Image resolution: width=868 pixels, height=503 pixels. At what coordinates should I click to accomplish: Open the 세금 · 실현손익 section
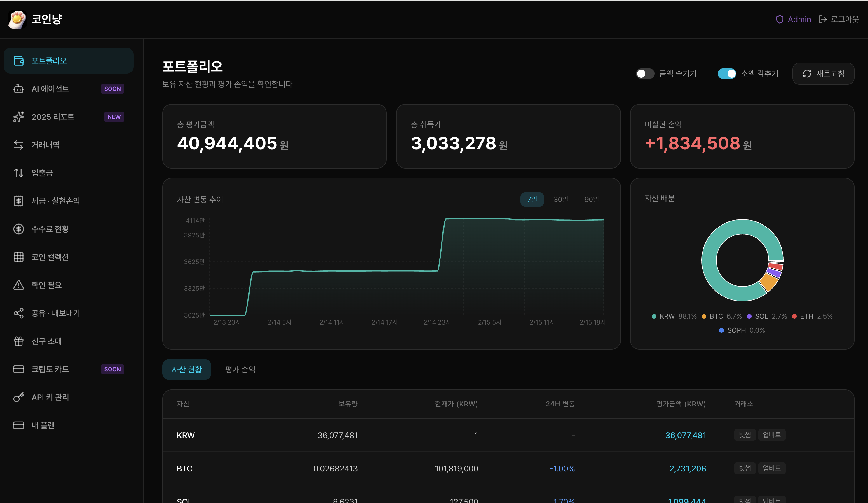tap(56, 201)
